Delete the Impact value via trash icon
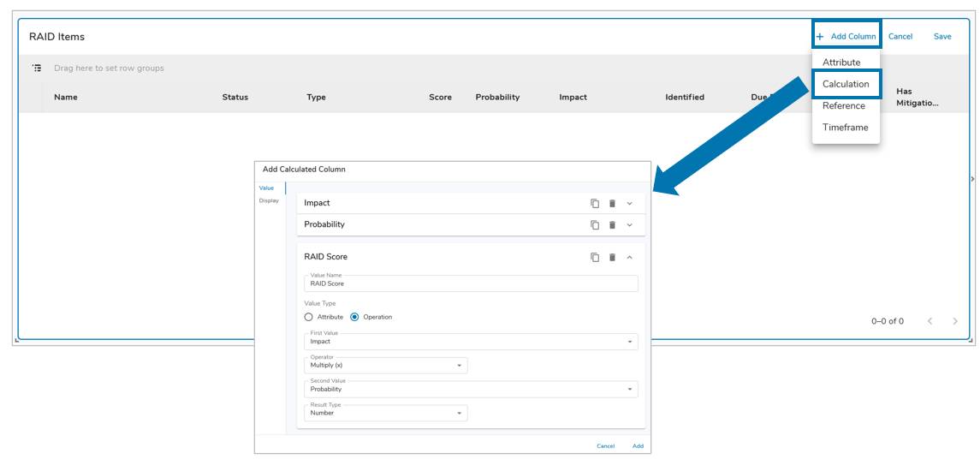The image size is (980, 459). [x=612, y=203]
